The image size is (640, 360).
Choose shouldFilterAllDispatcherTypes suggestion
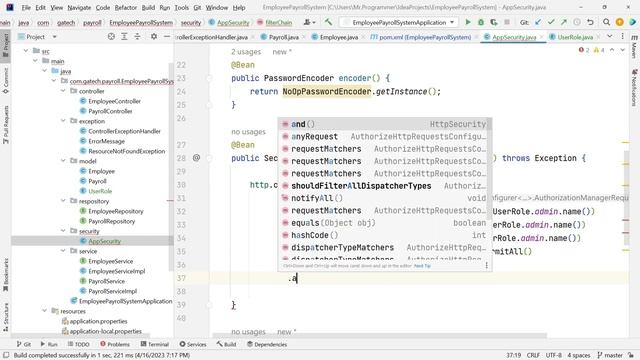click(x=384, y=186)
